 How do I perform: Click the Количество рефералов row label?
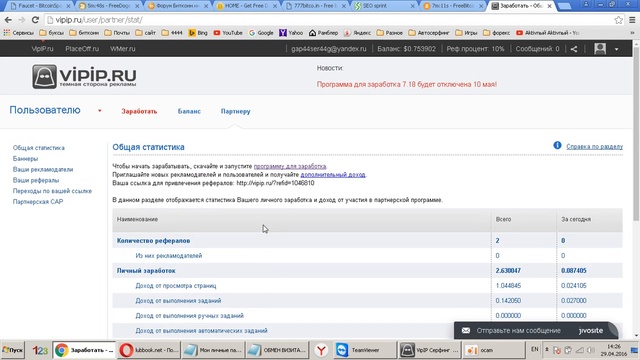(153, 240)
